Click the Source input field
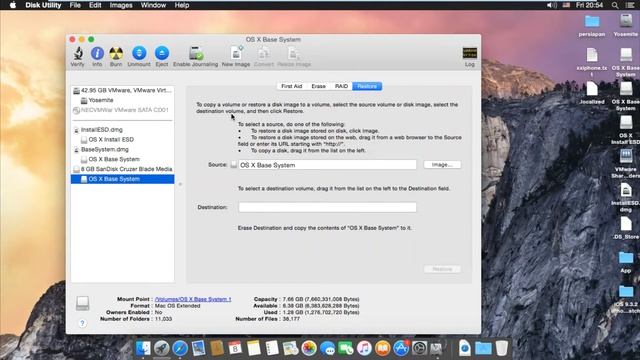Image resolution: width=640 pixels, height=360 pixels. pyautogui.click(x=327, y=165)
